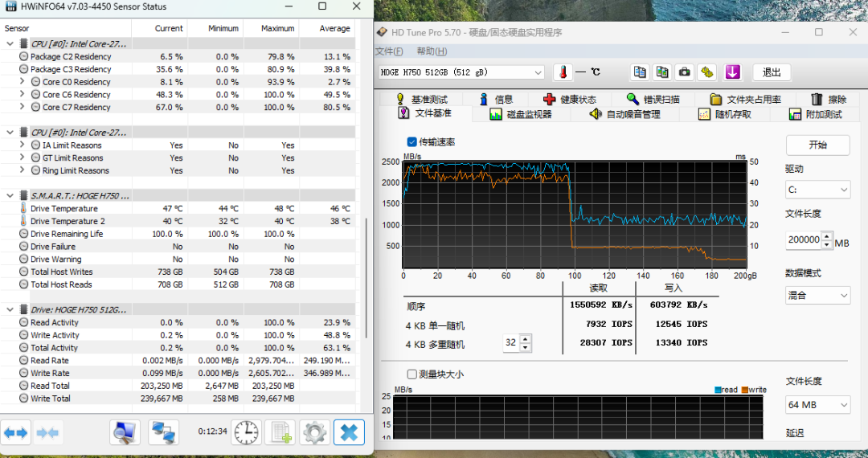This screenshot has width=868, height=458.
Task: Switch to 随机存取 tab
Action: tap(725, 114)
